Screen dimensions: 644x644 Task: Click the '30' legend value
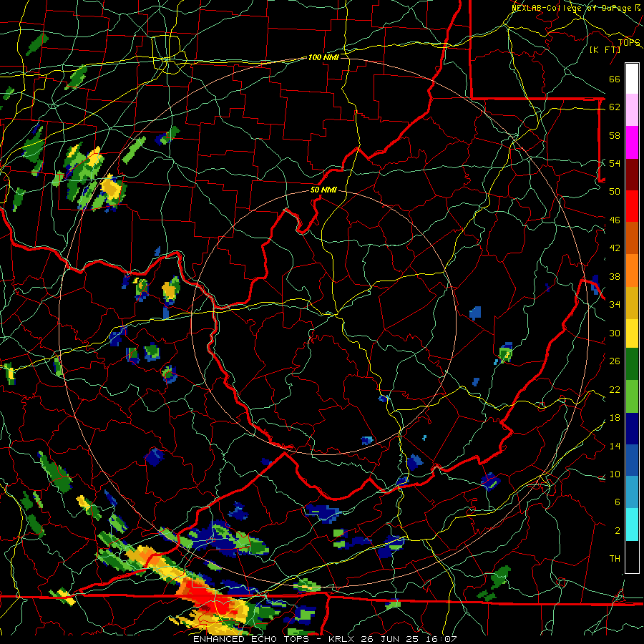pos(615,333)
